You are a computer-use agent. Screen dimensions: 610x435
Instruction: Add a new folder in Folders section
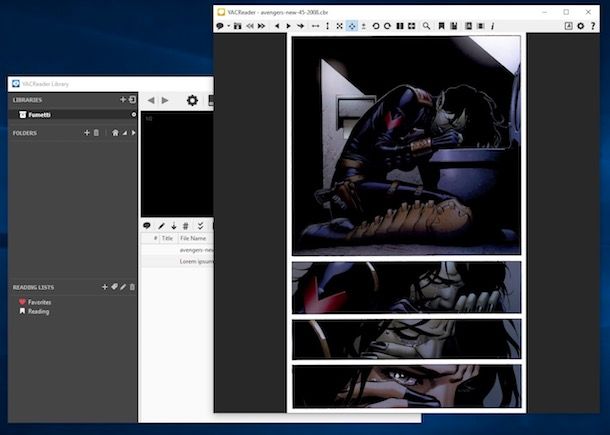click(87, 133)
